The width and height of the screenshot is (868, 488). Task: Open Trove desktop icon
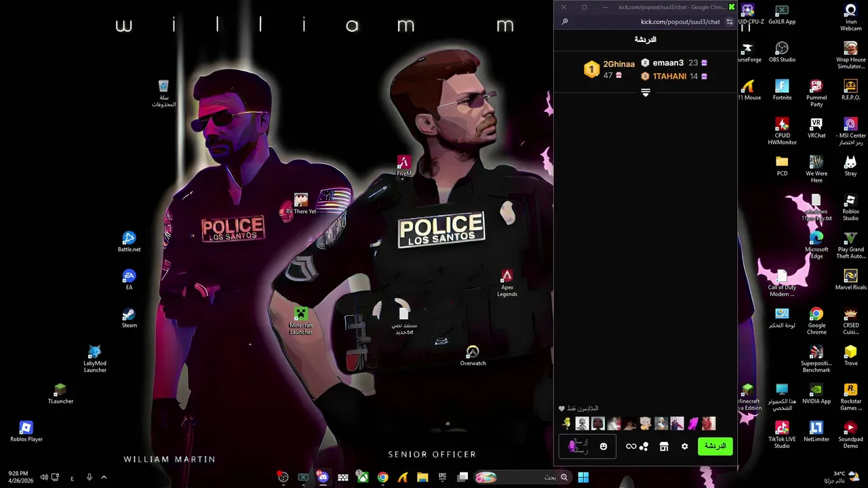pyautogui.click(x=850, y=356)
